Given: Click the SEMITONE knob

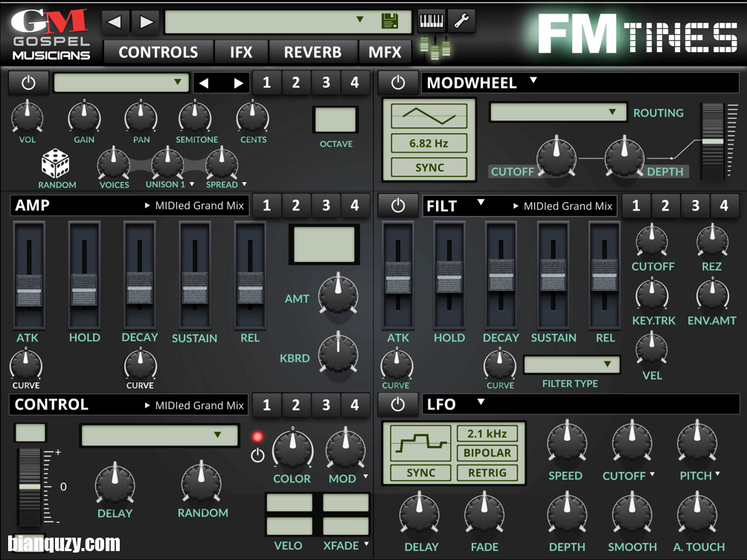Looking at the screenshot, I should click(x=195, y=117).
